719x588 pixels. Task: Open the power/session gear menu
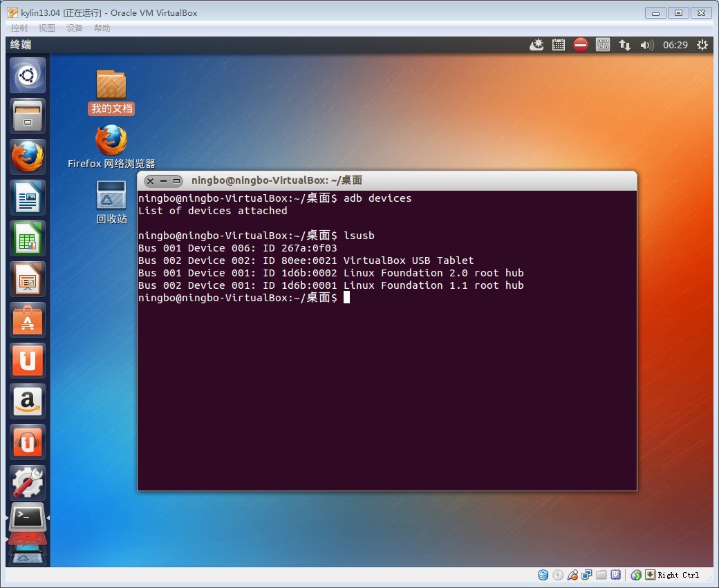[x=702, y=45]
